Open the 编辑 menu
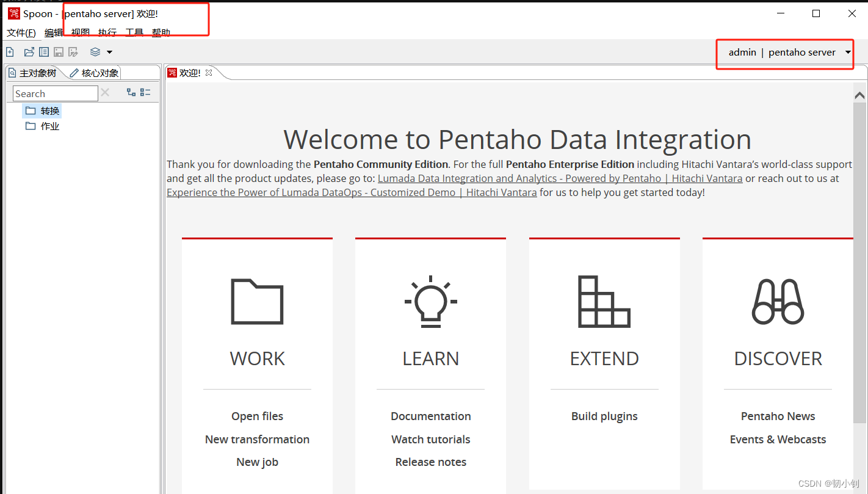Screen dimensions: 868x494 pyautogui.click(x=54, y=32)
